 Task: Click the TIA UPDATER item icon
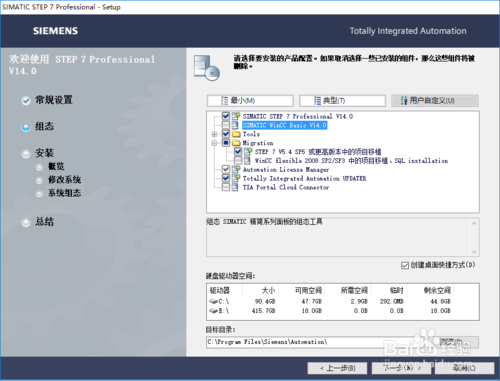point(236,178)
